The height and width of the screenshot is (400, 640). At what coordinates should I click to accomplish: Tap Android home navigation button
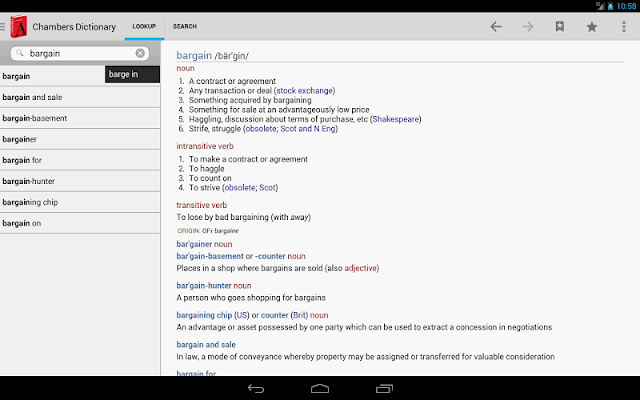click(320, 389)
